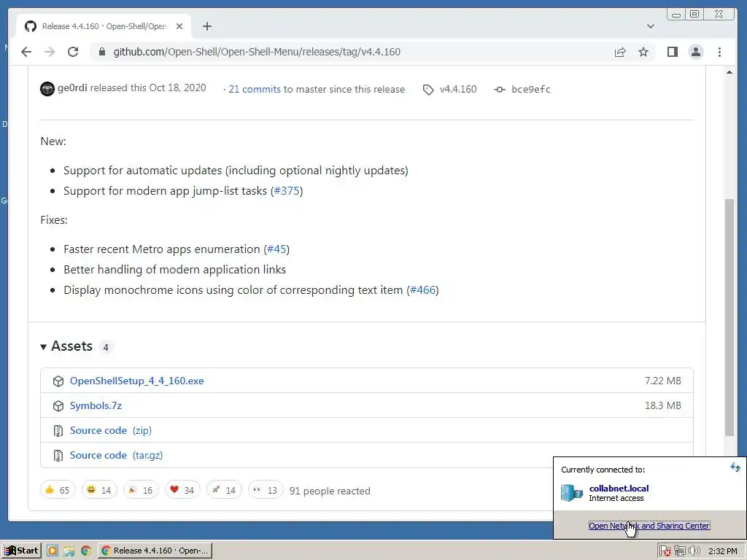Click the package icon beside Symbols.7z
The image size is (747, 560).
click(x=58, y=406)
